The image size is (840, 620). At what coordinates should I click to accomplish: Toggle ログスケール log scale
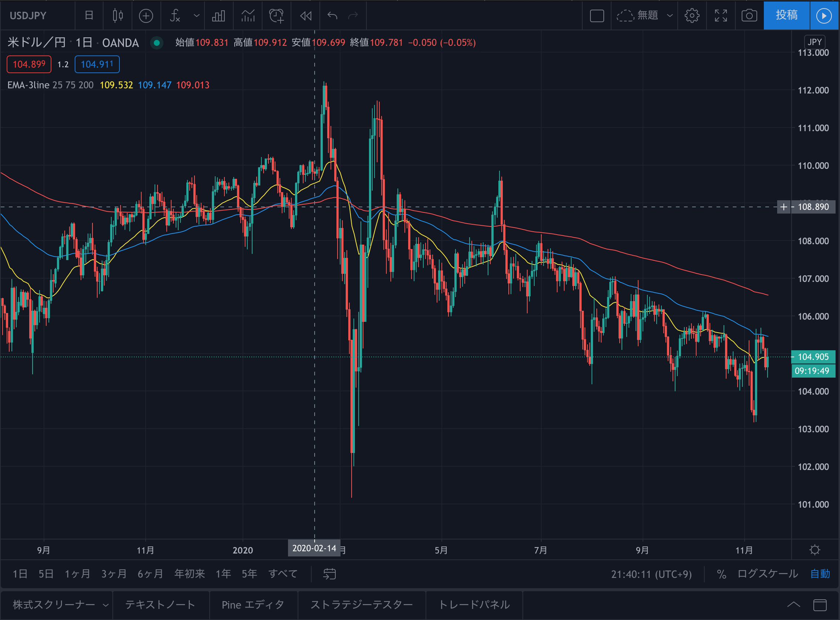tap(768, 574)
